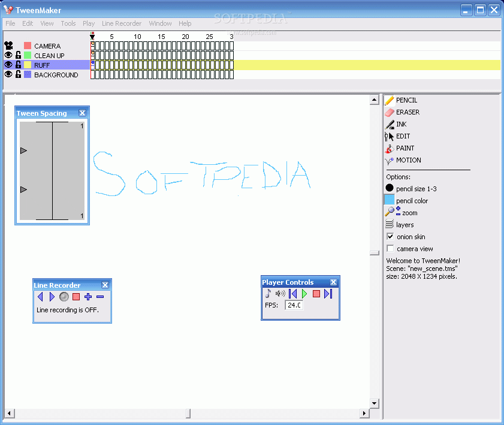Image resolution: width=504 pixels, height=425 pixels.
Task: Click the Line Recorder red stop button
Action: coord(76,296)
